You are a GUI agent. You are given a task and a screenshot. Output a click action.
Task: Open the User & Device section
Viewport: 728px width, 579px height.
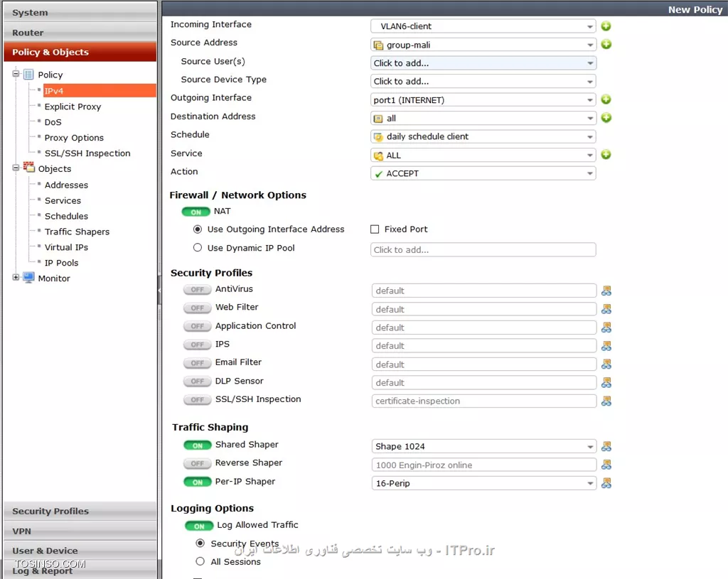pos(80,551)
